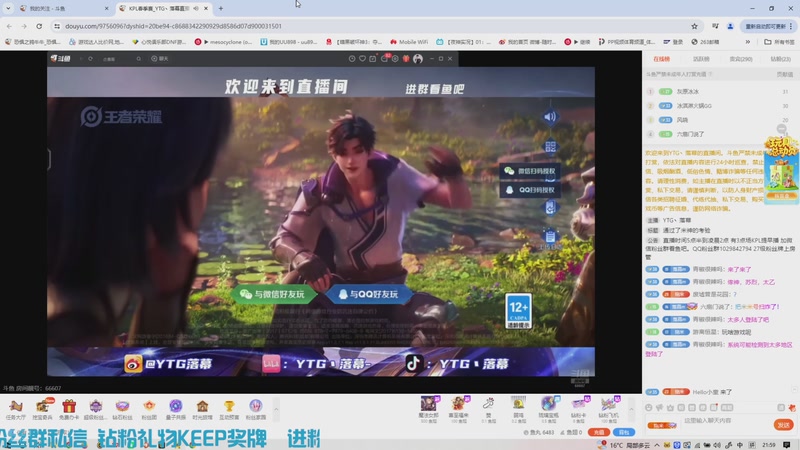The height and width of the screenshot is (450, 800).
Task: Click the heart follow icon in client bar
Action: pyautogui.click(x=362, y=59)
